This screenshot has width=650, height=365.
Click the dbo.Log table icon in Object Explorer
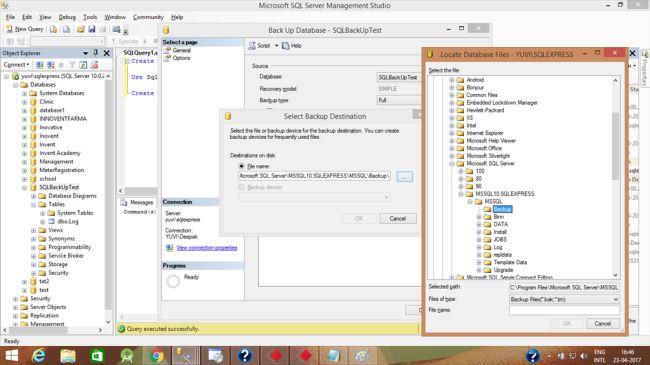[51, 221]
